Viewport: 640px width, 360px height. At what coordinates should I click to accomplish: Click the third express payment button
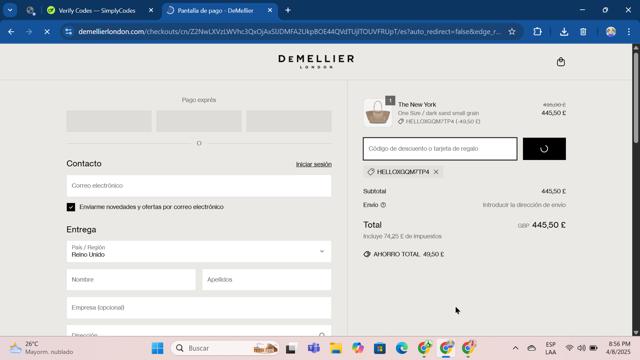click(289, 121)
